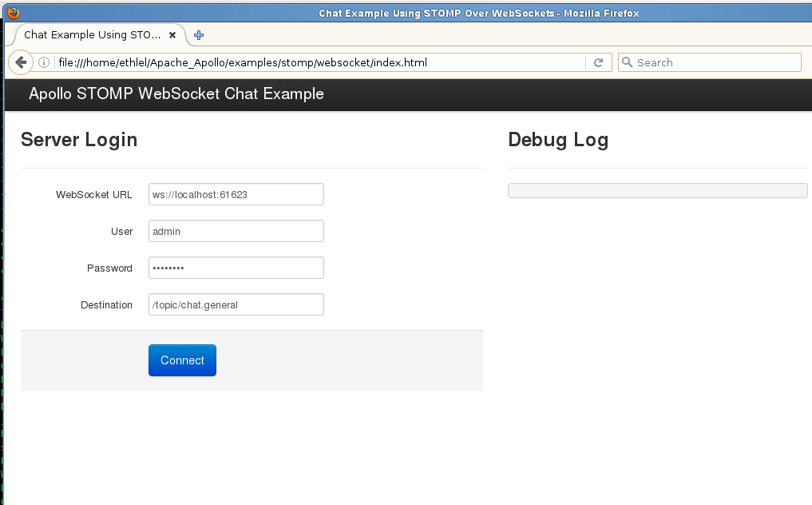Viewport: 812px width, 505px height.
Task: Click the Password label
Action: [x=110, y=268]
